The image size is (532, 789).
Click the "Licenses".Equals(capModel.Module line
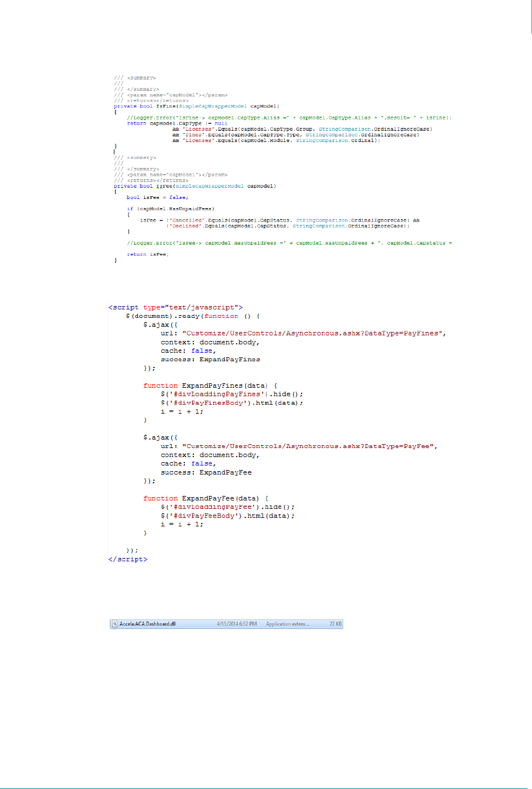277,140
